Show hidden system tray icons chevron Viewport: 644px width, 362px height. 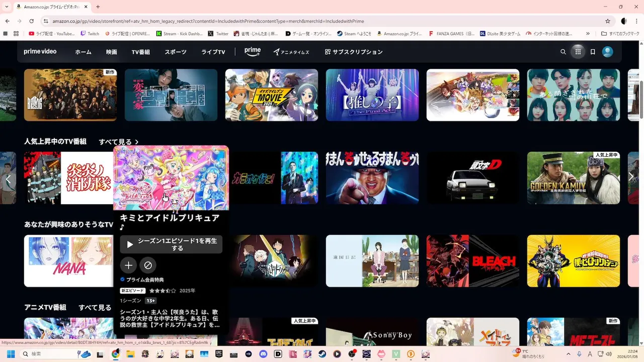point(569,354)
